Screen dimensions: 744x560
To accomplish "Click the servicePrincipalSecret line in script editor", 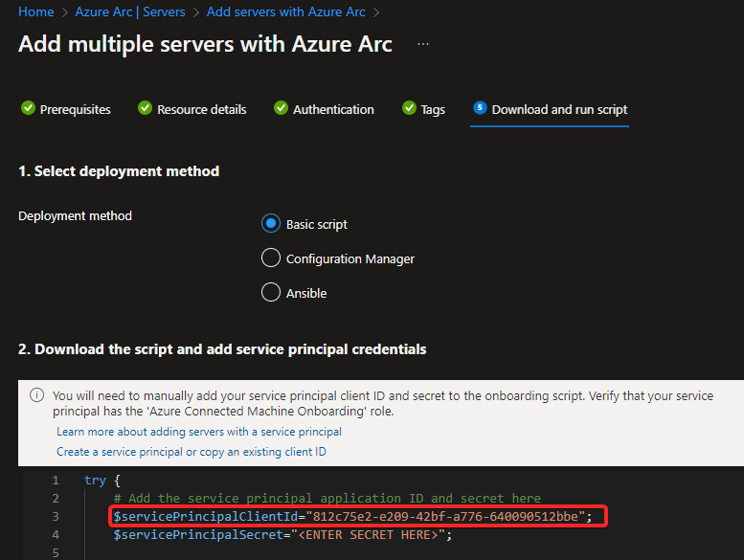I will click(x=282, y=535).
